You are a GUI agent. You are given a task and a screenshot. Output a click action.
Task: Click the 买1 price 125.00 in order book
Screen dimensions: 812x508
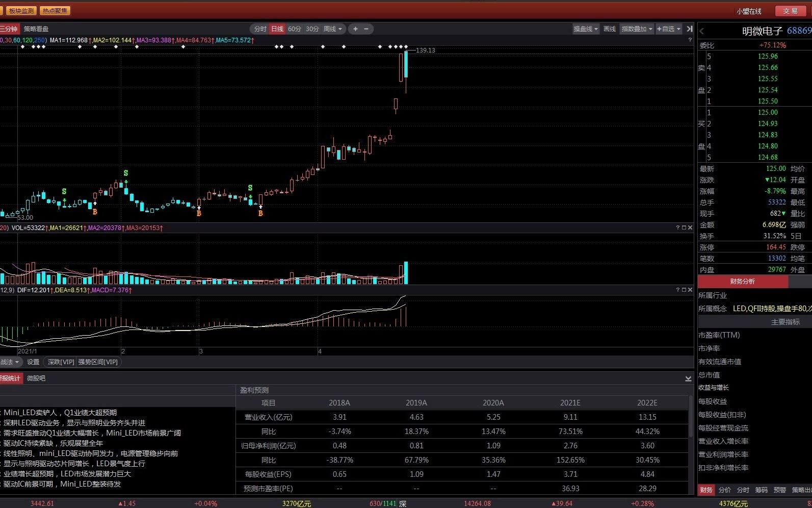coord(768,112)
